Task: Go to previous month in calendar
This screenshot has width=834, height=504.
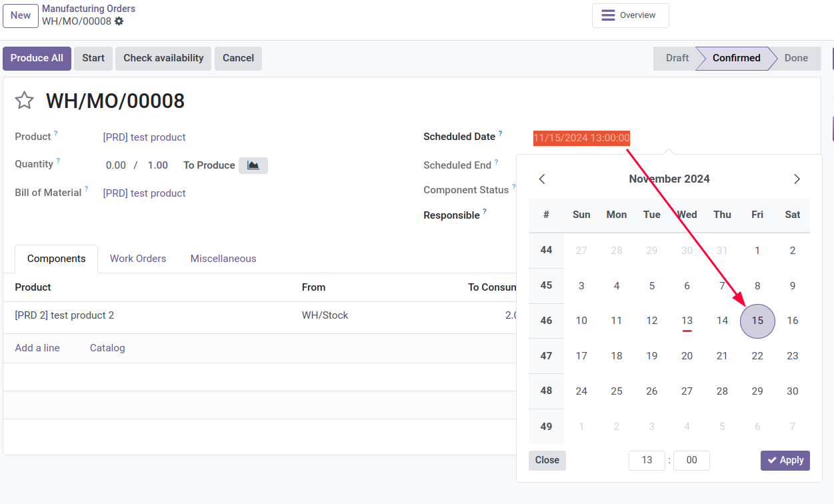Action: [x=542, y=179]
